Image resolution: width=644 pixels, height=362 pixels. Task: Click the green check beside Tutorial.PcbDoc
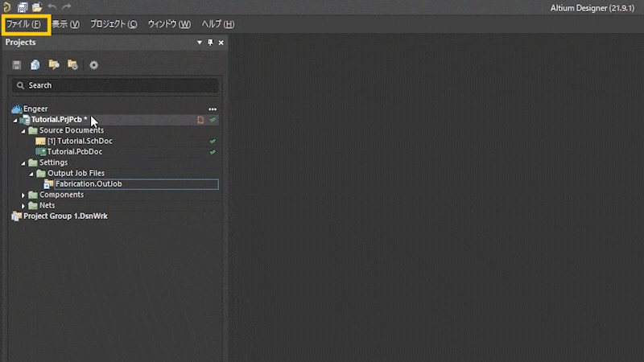click(x=213, y=152)
